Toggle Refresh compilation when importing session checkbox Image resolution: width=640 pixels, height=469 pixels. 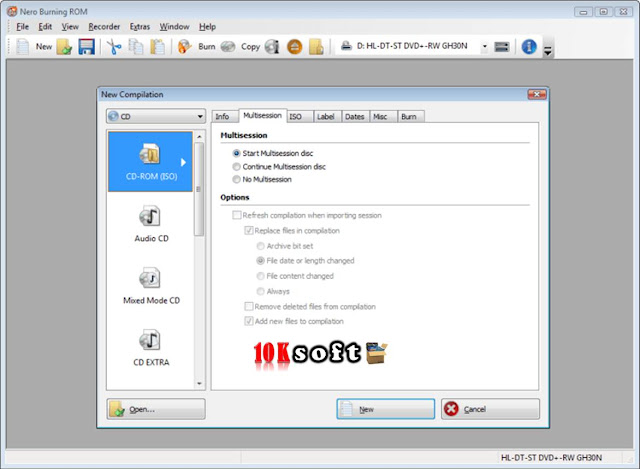click(x=236, y=215)
